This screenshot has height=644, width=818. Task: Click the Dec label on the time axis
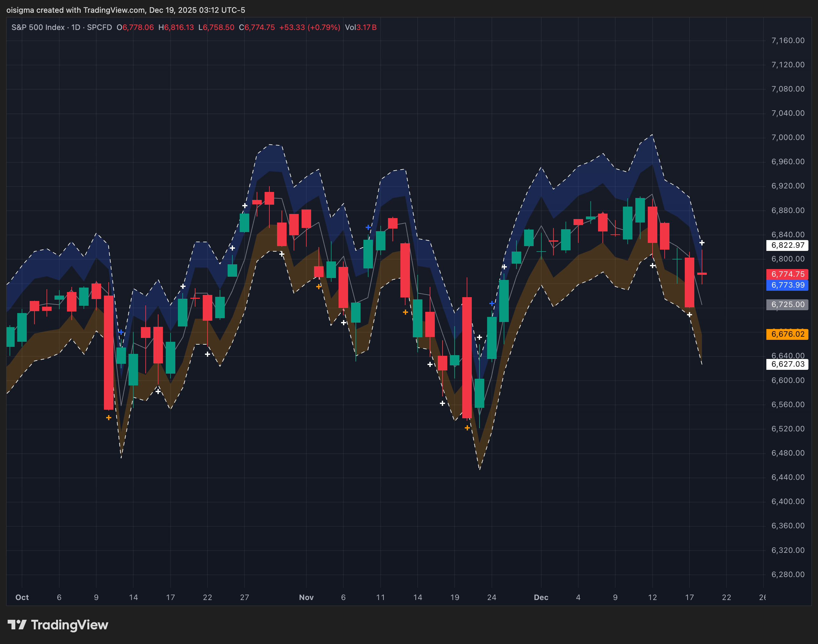click(541, 597)
